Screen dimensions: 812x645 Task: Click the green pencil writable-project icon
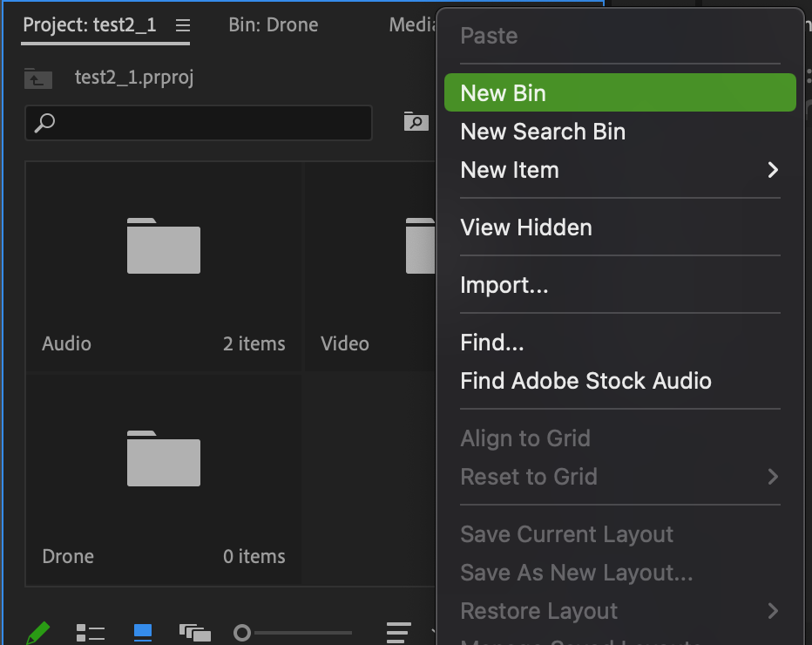click(37, 632)
